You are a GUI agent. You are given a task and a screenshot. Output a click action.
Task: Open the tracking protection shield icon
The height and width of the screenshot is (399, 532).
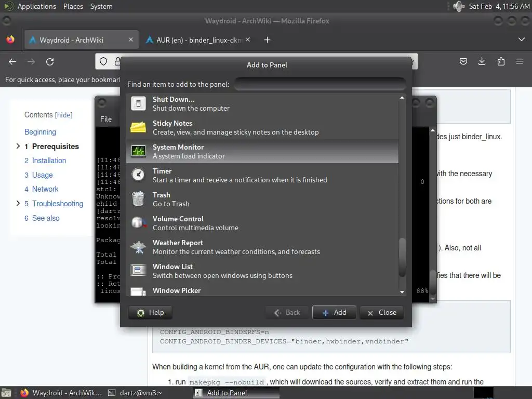pos(103,61)
